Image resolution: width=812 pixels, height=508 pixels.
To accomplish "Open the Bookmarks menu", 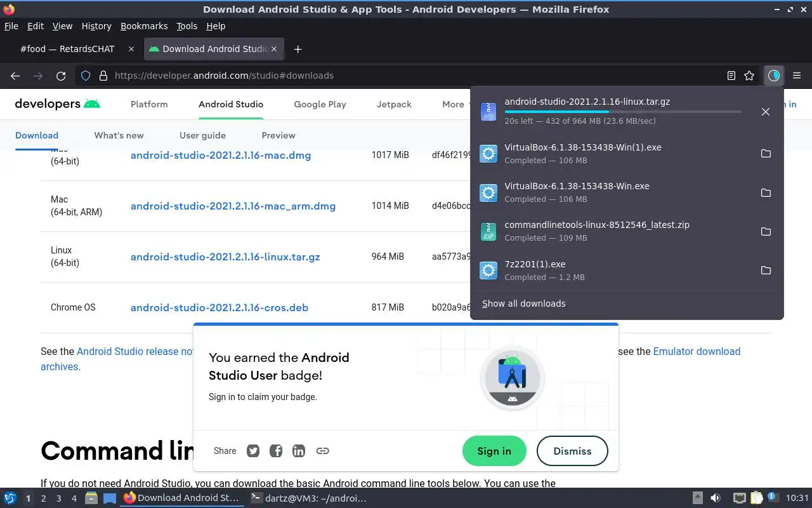I will pos(144,26).
